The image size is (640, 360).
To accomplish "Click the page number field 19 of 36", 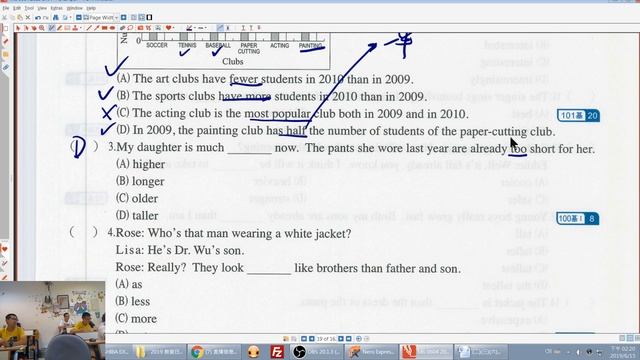I will coord(326,339).
